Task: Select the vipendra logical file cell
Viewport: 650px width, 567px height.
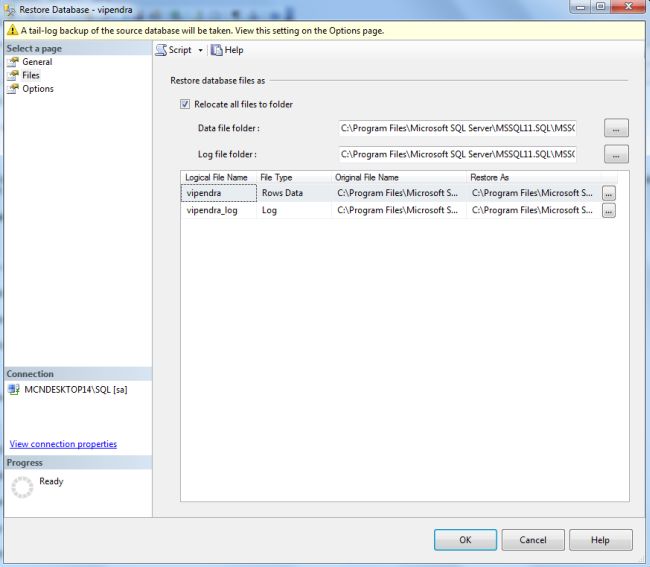Action: pos(219,193)
